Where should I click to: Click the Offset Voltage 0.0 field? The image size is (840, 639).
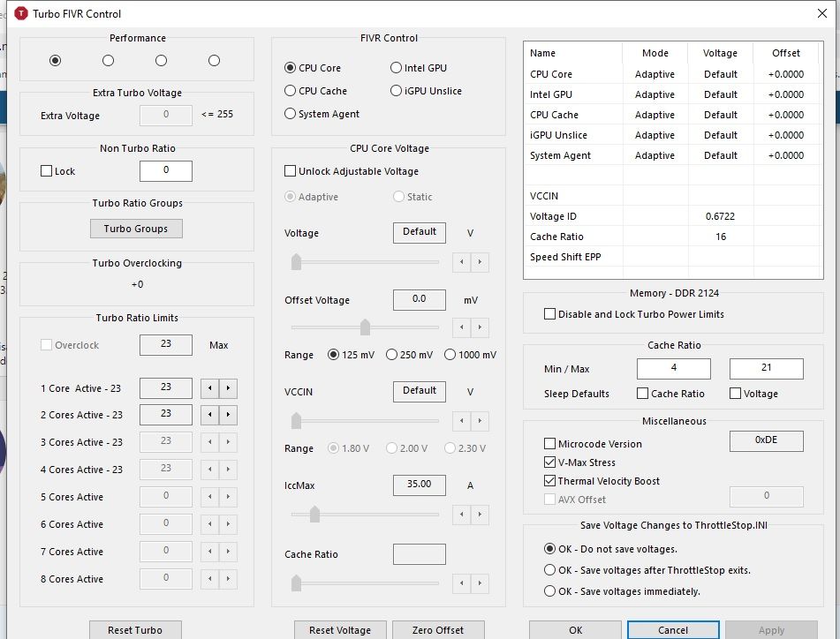(420, 300)
